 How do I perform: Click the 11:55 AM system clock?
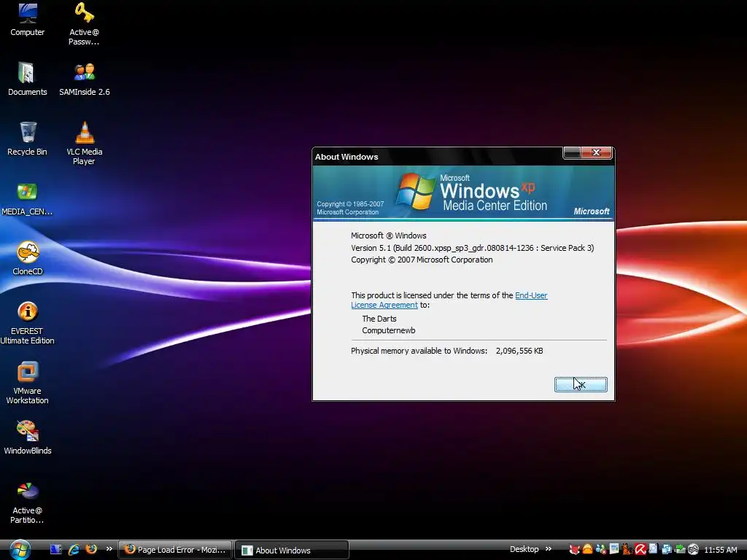click(720, 550)
